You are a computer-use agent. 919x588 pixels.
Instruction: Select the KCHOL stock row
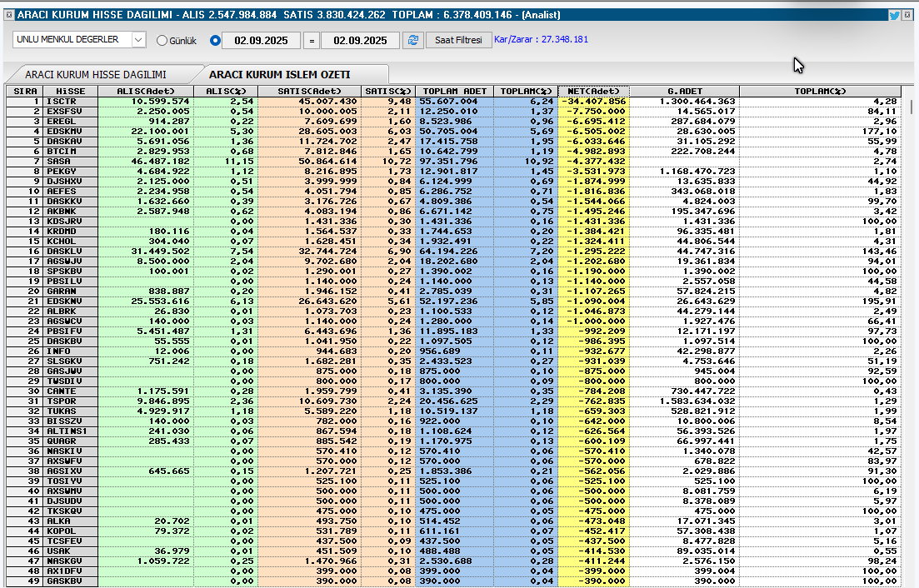click(x=453, y=242)
